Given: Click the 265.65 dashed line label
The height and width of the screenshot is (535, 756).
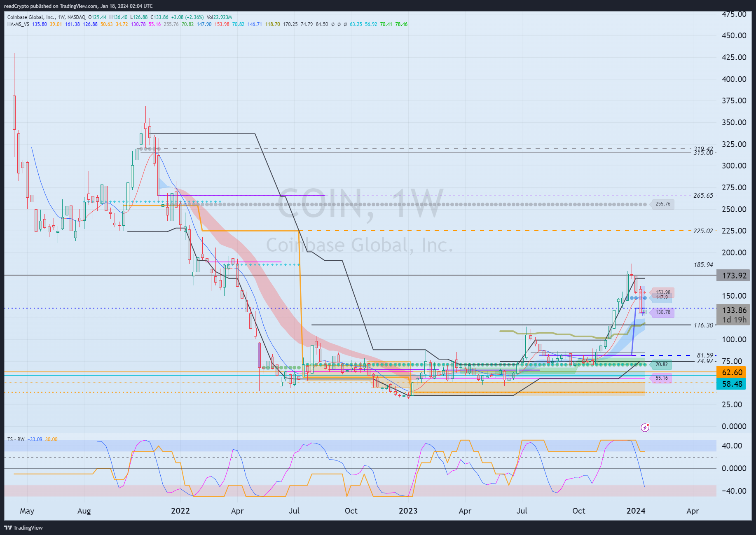Looking at the screenshot, I should point(703,196).
